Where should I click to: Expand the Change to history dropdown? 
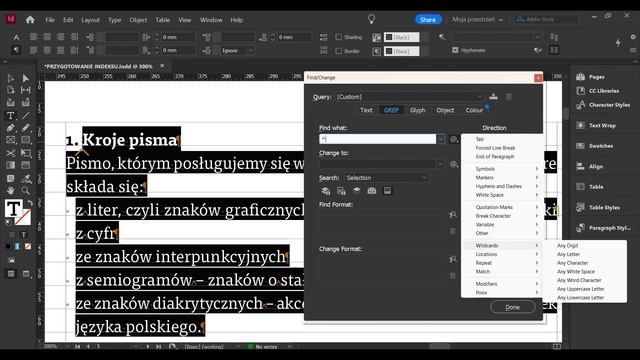[x=440, y=164]
